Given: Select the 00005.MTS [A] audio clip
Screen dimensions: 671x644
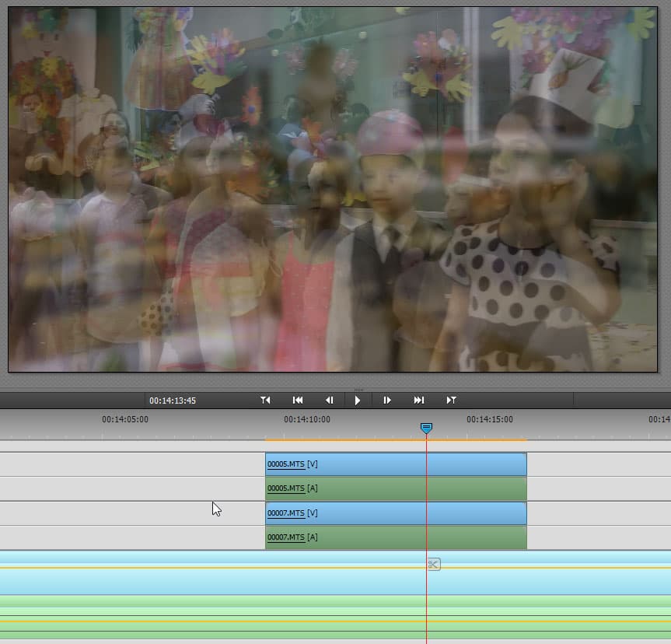Looking at the screenshot, I should [x=396, y=488].
